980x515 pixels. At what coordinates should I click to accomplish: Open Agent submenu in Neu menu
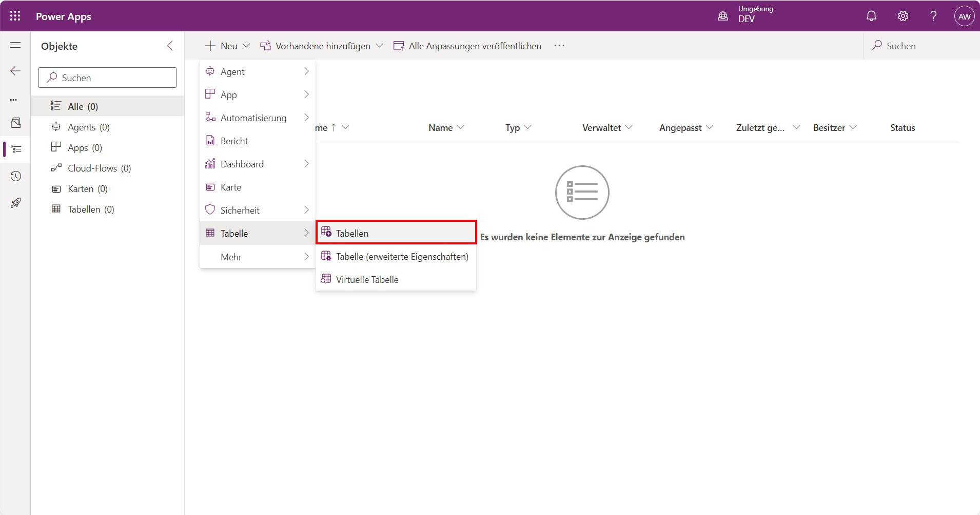[x=258, y=71]
